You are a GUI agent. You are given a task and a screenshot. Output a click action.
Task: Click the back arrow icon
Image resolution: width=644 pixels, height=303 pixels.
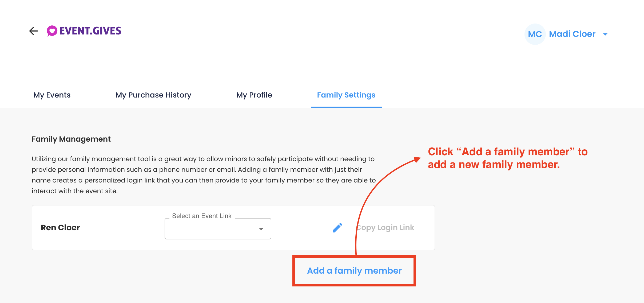[34, 31]
